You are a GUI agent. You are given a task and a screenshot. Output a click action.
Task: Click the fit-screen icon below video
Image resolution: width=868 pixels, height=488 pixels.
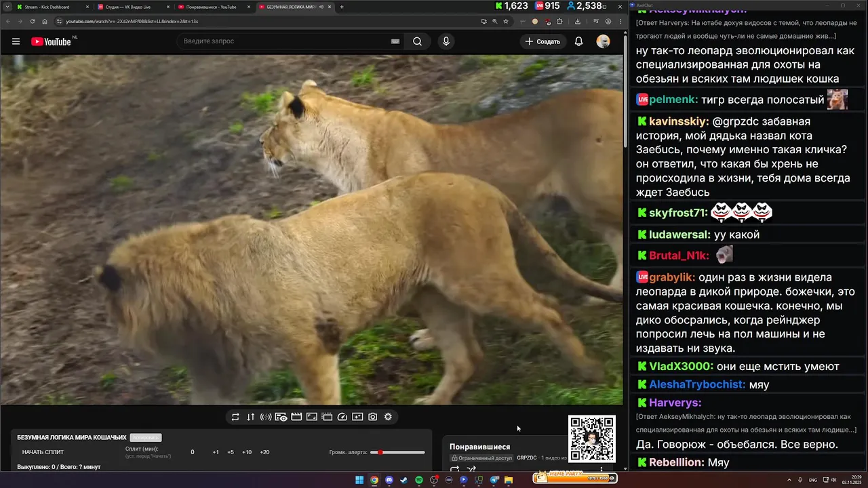(x=311, y=417)
